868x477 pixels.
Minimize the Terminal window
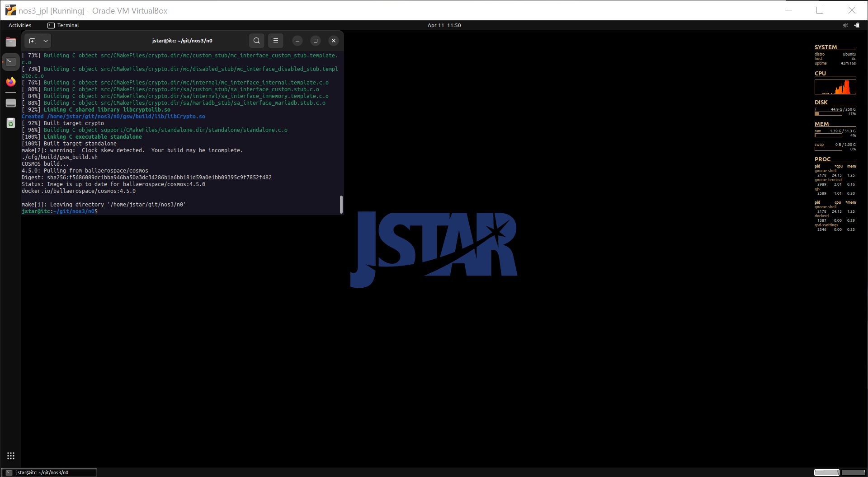point(297,41)
